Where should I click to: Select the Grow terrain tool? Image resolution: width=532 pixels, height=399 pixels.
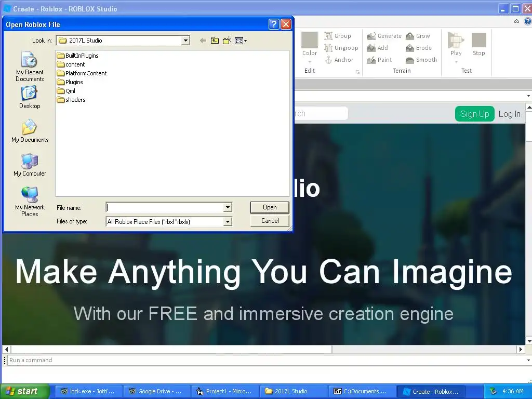click(x=418, y=36)
